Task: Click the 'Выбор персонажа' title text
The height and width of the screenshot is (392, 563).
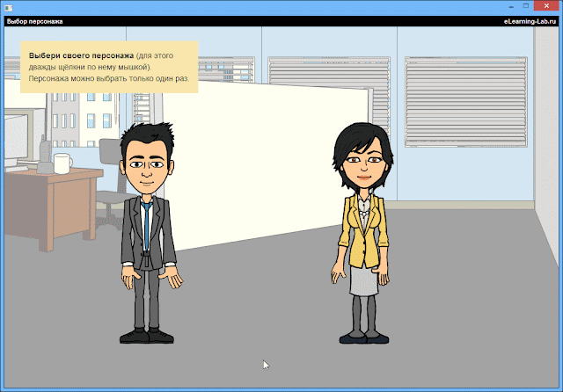Action: 35,21
